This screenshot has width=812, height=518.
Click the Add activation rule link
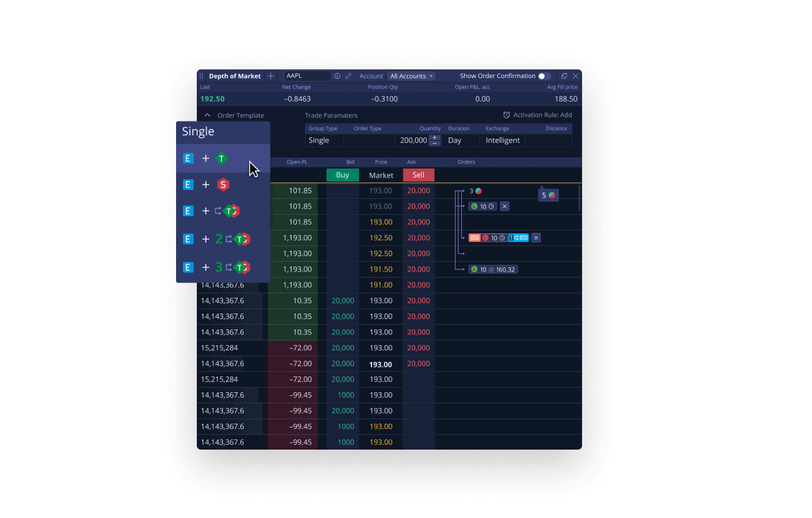tap(565, 115)
